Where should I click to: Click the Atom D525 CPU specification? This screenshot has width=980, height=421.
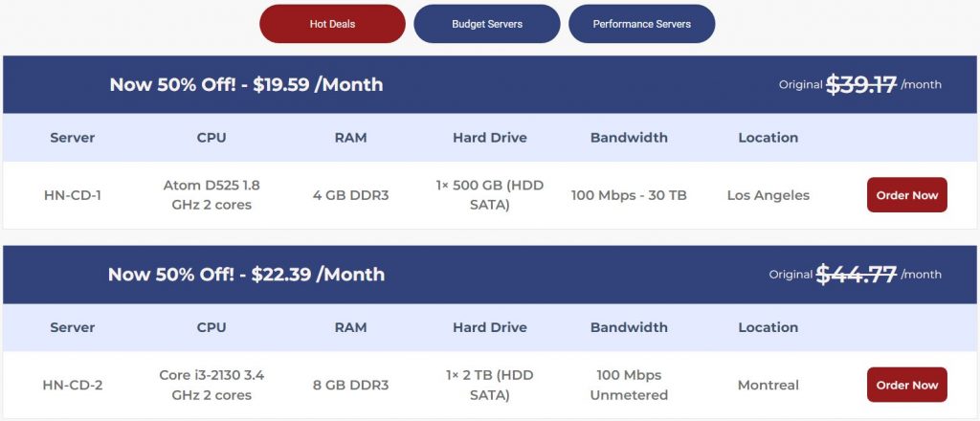click(212, 195)
